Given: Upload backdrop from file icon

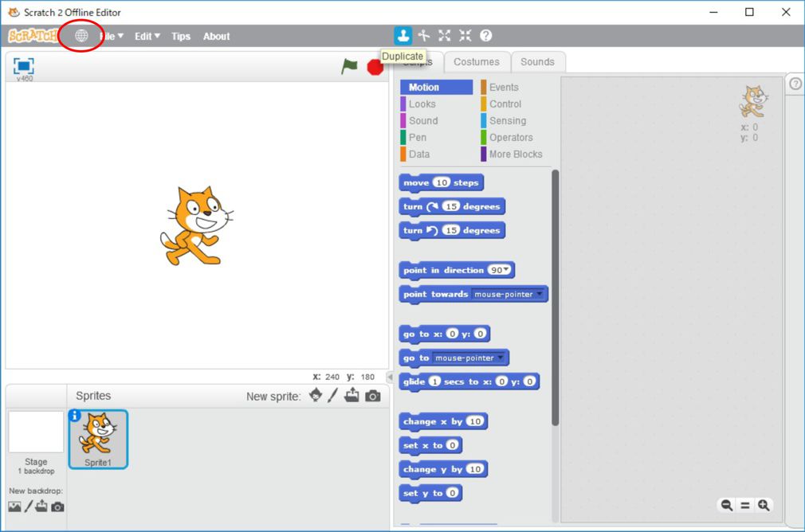Looking at the screenshot, I should tap(41, 507).
